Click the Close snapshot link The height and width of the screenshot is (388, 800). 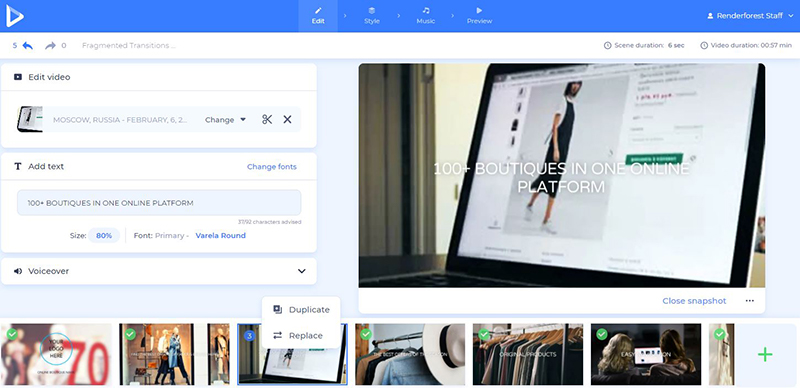click(694, 301)
